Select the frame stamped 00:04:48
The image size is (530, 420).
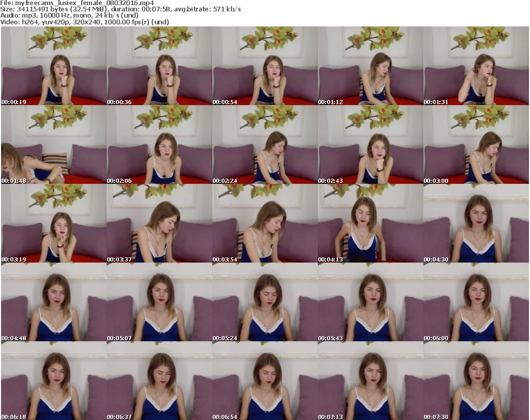(x=54, y=302)
